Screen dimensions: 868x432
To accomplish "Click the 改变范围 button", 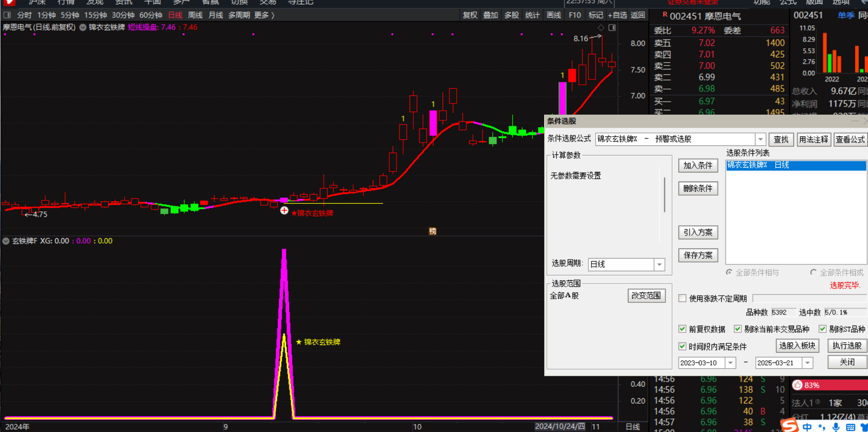I will pyautogui.click(x=646, y=296).
